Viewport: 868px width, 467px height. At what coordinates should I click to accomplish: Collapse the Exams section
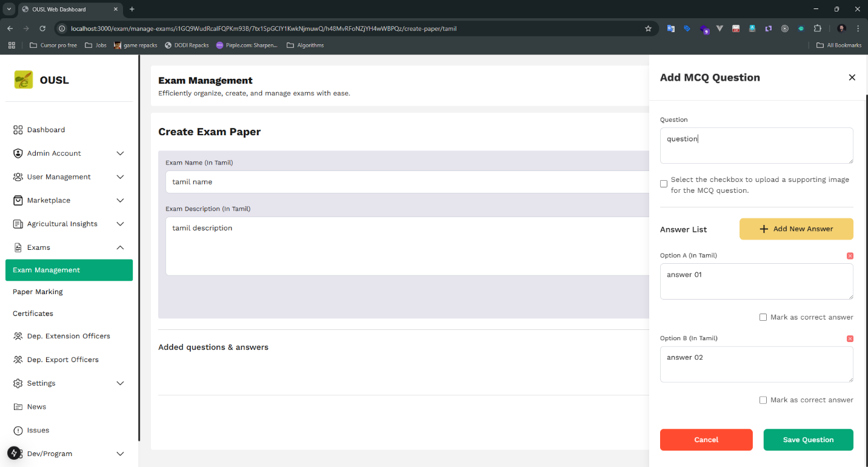pyautogui.click(x=120, y=247)
